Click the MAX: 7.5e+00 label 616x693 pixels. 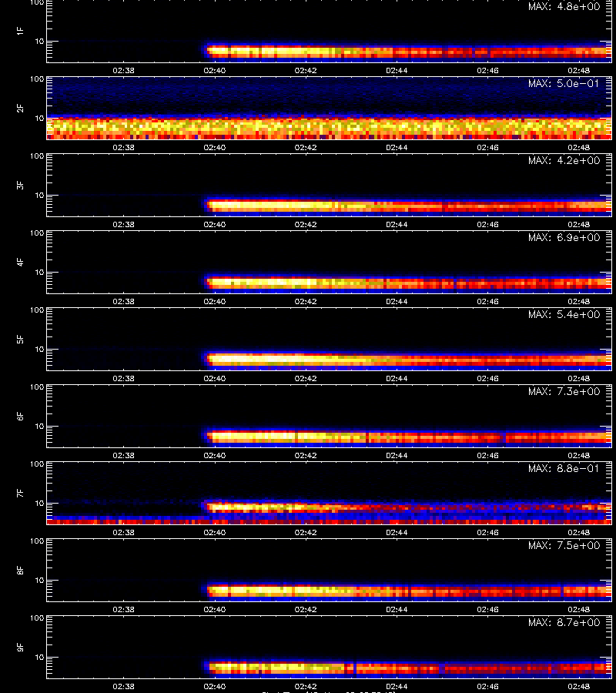coord(564,545)
